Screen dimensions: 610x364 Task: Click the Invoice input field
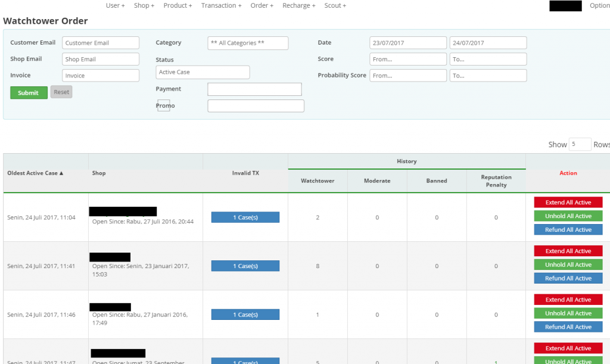pyautogui.click(x=100, y=76)
